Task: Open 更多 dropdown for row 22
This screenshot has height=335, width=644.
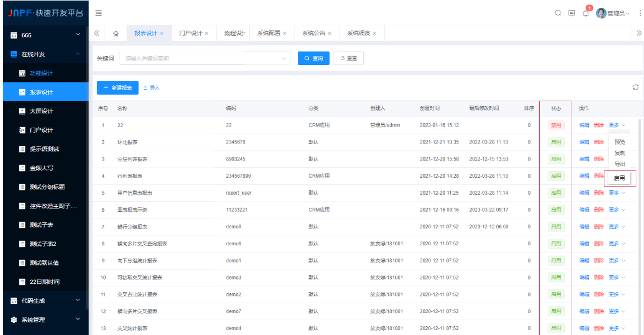Action: point(617,125)
